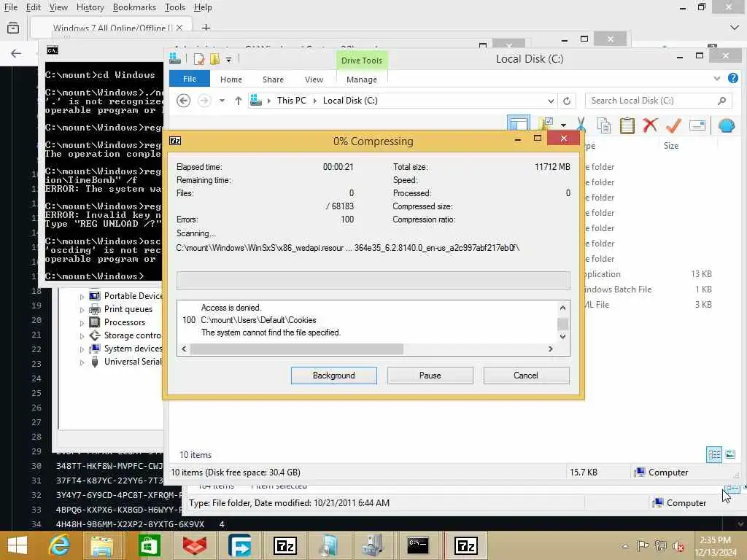Screen dimensions: 747x560
Task: Switch to Large icons view in Explorer status bar
Action: (730, 454)
